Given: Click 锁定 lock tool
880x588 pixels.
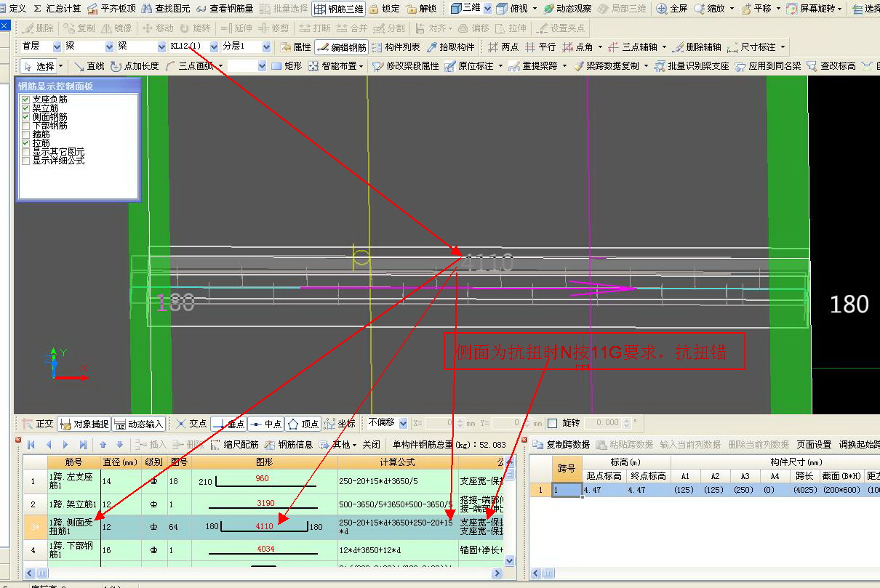Looking at the screenshot, I should [x=384, y=9].
